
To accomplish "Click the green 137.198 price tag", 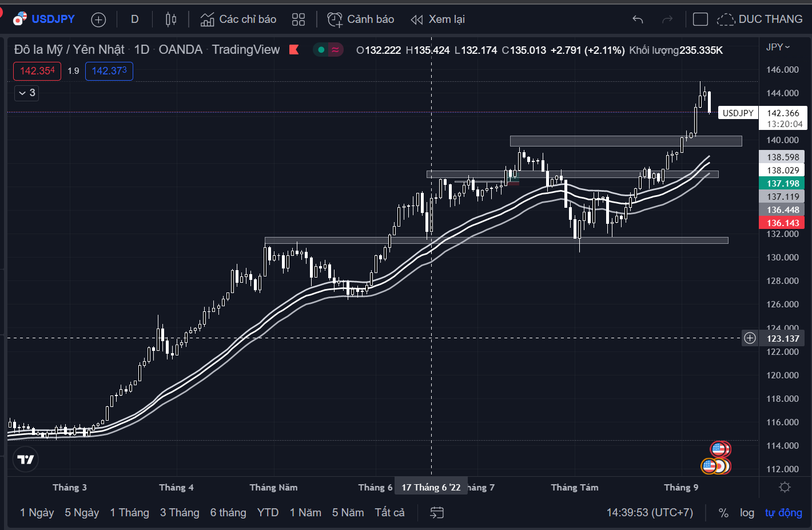I will click(x=782, y=183).
